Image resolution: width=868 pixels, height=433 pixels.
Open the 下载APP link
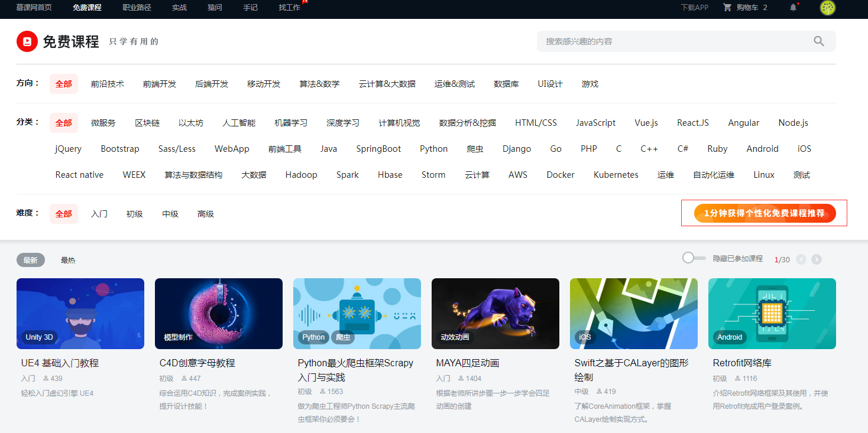(694, 8)
